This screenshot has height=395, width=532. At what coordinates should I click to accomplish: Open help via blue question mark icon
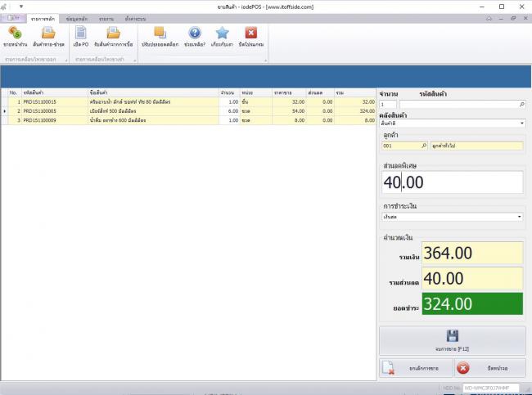point(195,33)
